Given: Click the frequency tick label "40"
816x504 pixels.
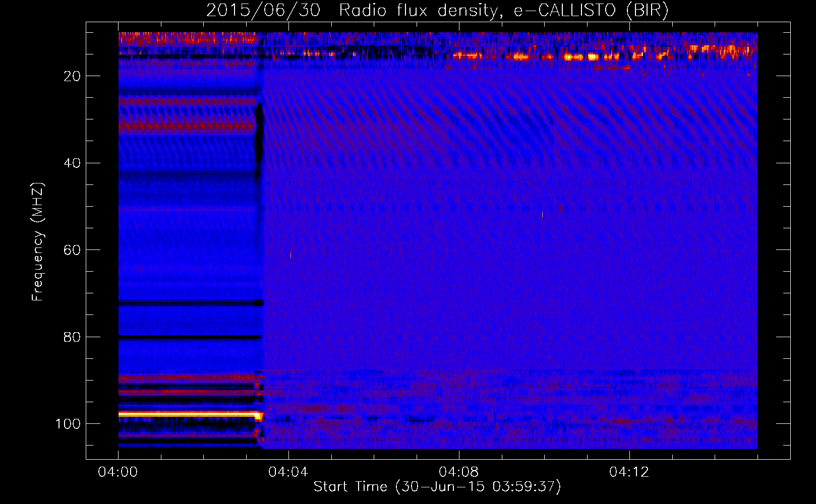Looking at the screenshot, I should tap(72, 163).
